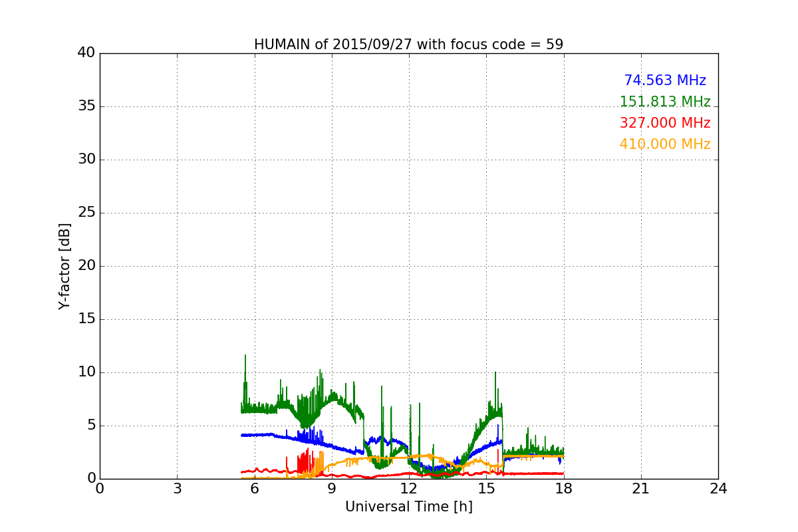
Task: Select the blue 74.563 MHz legend label
Action: 665,80
